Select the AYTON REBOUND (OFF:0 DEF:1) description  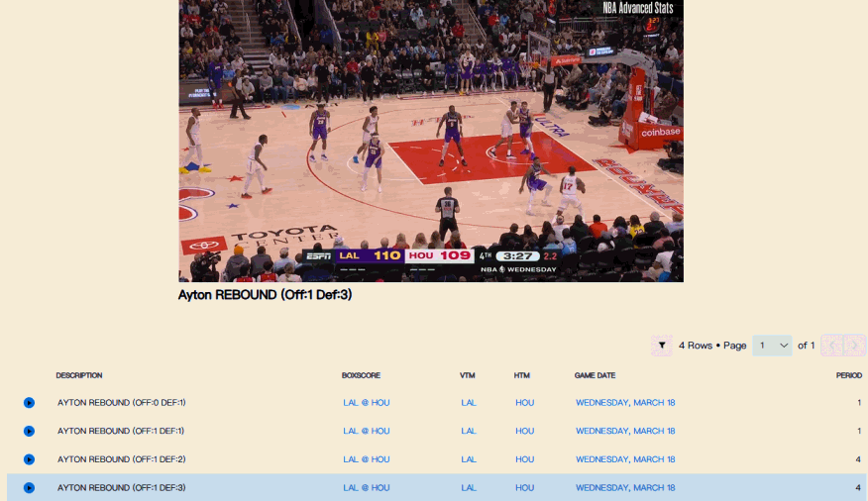click(x=121, y=403)
